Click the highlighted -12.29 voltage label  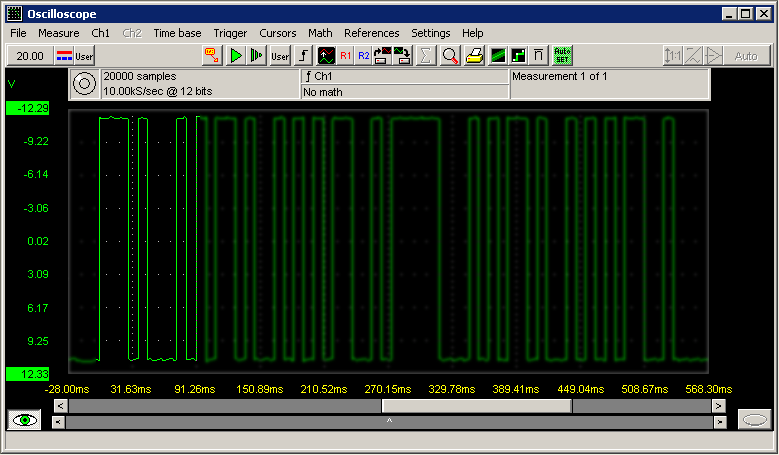(x=28, y=108)
